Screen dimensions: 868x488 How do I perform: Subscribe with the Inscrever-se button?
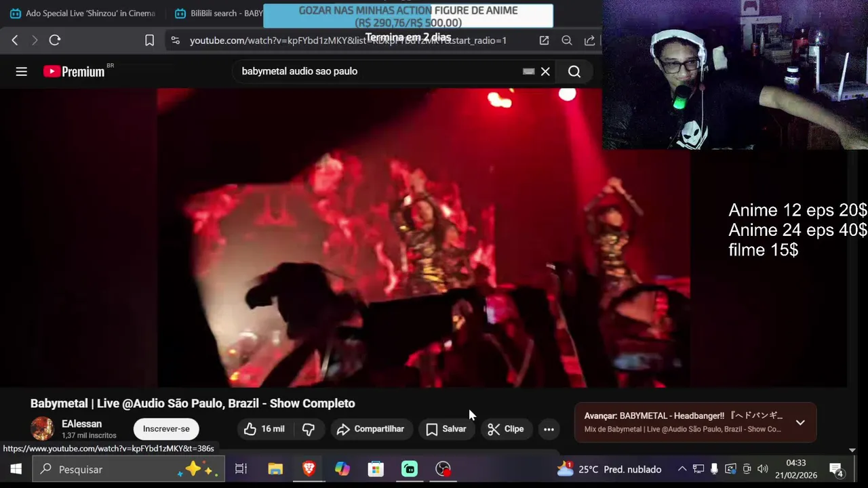(x=166, y=429)
